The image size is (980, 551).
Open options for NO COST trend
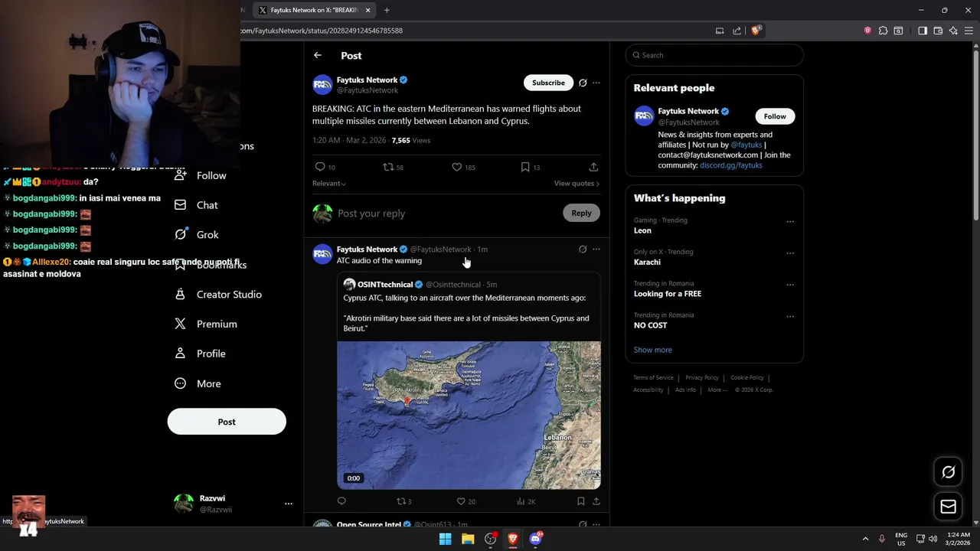pos(789,316)
